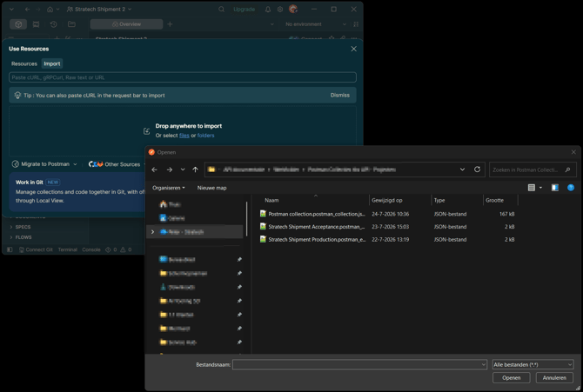Viewport: 583px width, 392px height.
Task: Click the Annuleren button
Action: click(x=554, y=377)
